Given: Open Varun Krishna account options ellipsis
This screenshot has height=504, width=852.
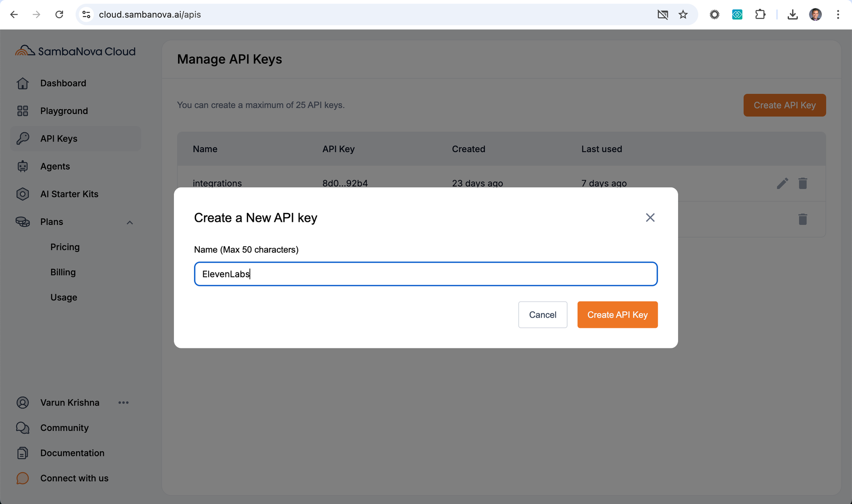Looking at the screenshot, I should [x=123, y=402].
